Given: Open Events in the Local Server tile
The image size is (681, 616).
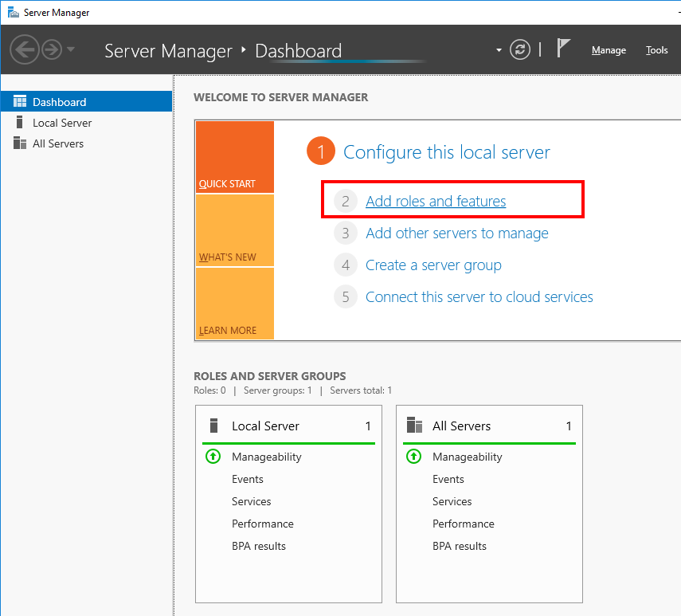Looking at the screenshot, I should (248, 479).
